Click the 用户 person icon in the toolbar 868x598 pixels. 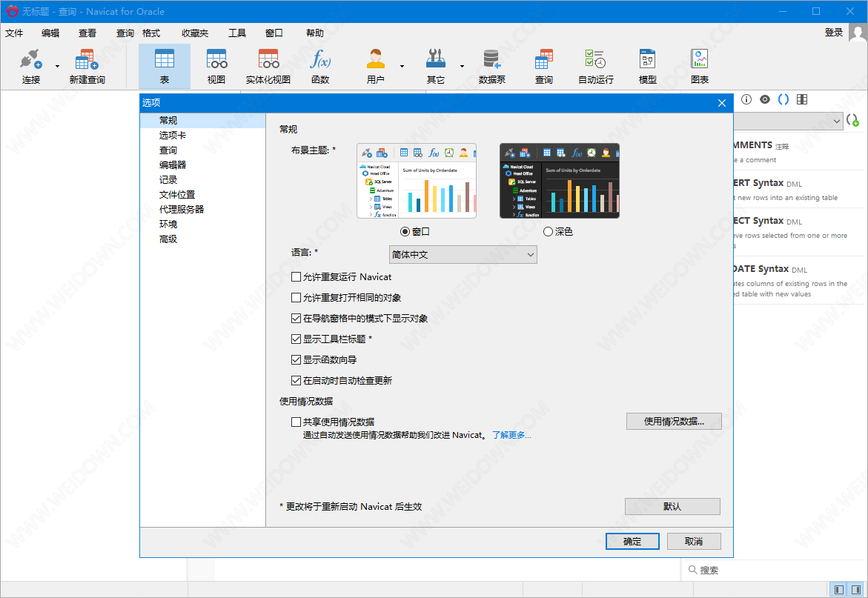pyautogui.click(x=375, y=59)
